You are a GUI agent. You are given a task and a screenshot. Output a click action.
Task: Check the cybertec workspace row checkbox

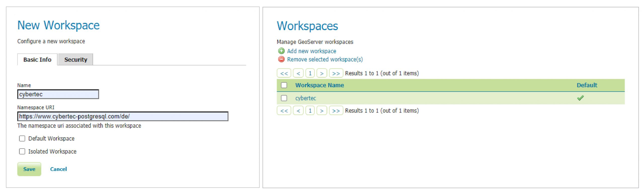click(x=284, y=98)
